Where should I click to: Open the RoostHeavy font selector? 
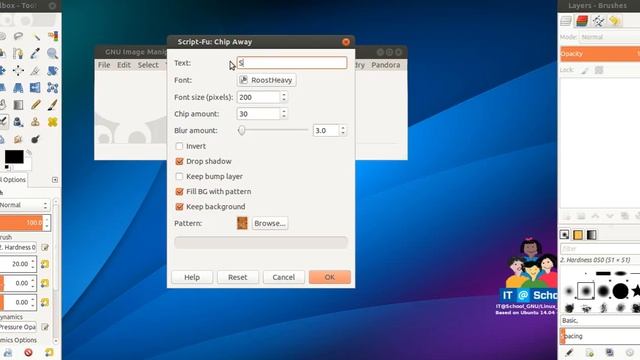[267, 80]
